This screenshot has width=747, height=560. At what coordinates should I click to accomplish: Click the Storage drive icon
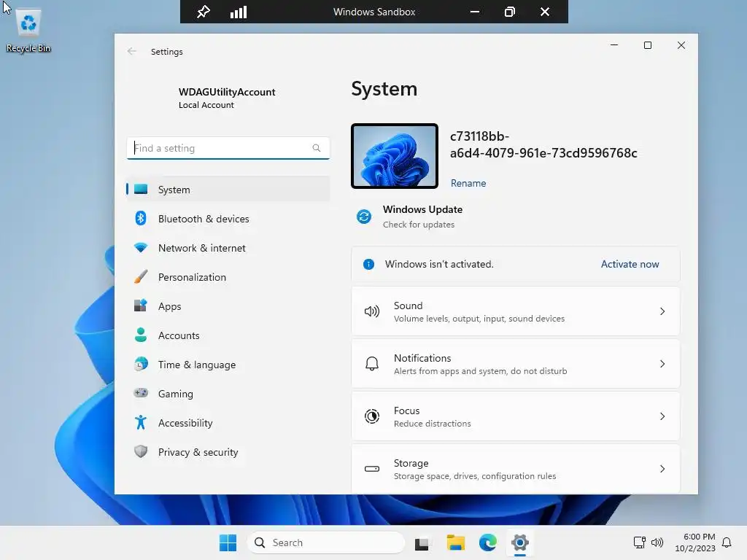click(x=371, y=469)
